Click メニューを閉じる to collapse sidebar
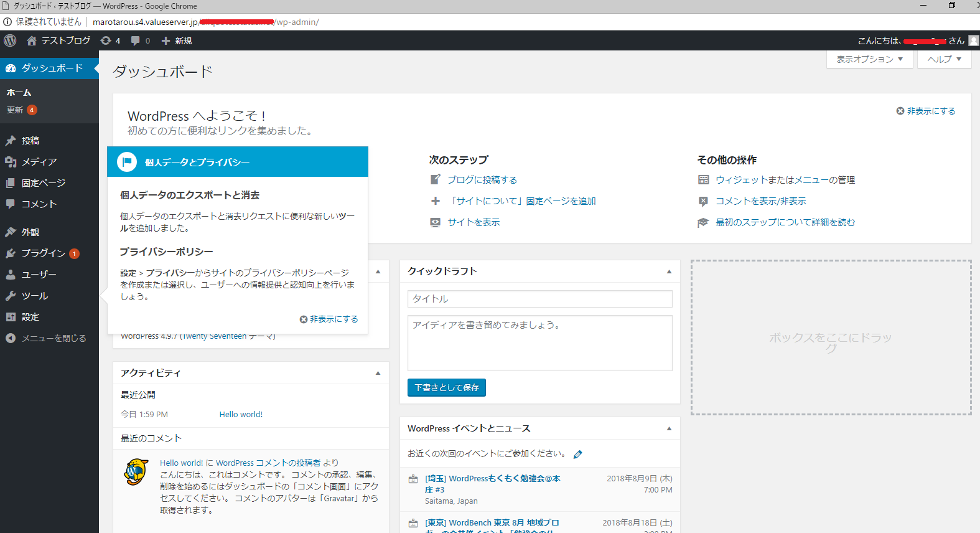Viewport: 980px width, 533px height. 54,338
